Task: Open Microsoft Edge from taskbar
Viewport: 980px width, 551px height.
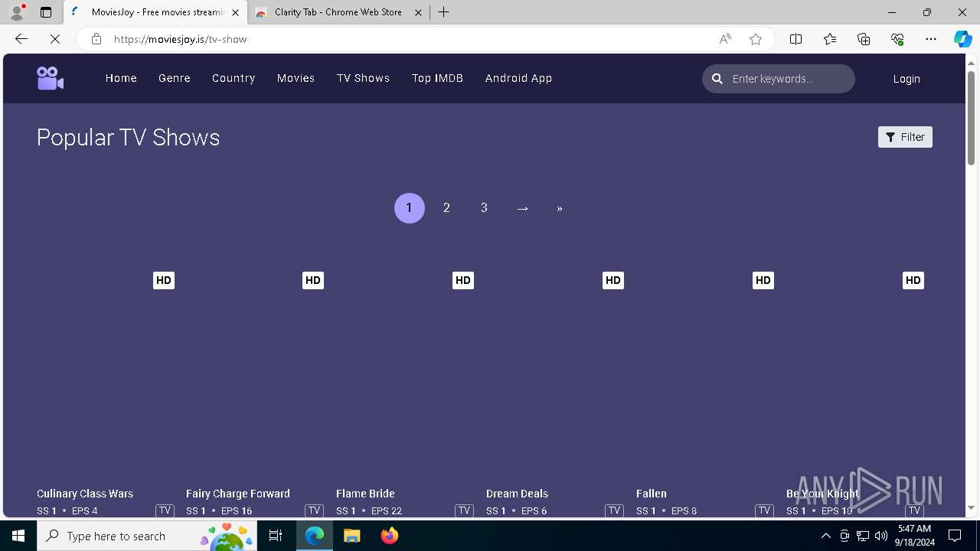Action: point(315,536)
